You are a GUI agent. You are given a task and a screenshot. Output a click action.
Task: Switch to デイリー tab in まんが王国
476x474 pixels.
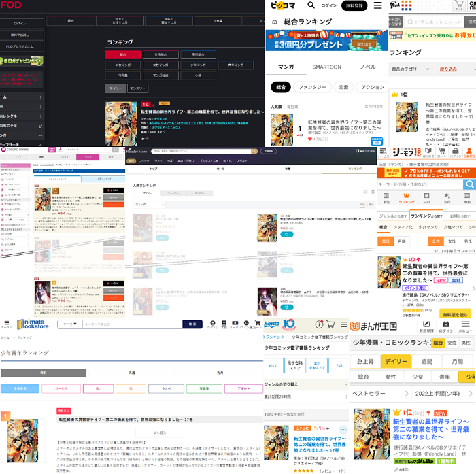tap(396, 361)
